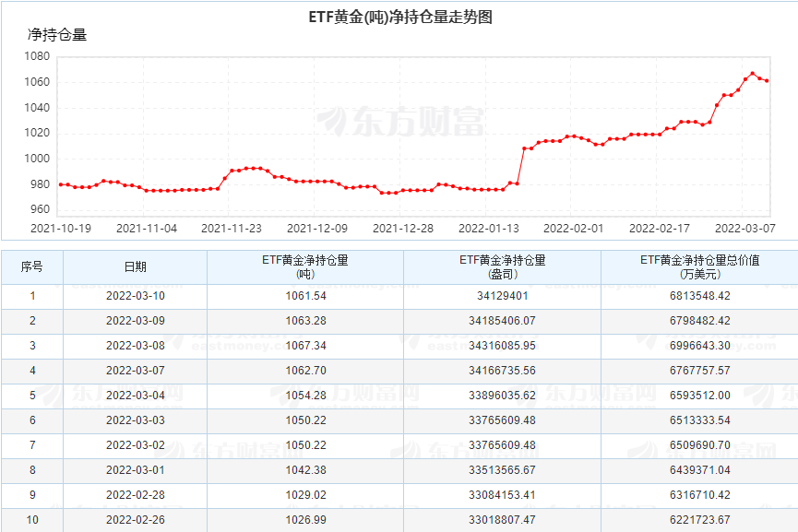Screen dimensions: 798x532
Task: Click the 1042.38 tonnage cell
Action: click(x=305, y=470)
